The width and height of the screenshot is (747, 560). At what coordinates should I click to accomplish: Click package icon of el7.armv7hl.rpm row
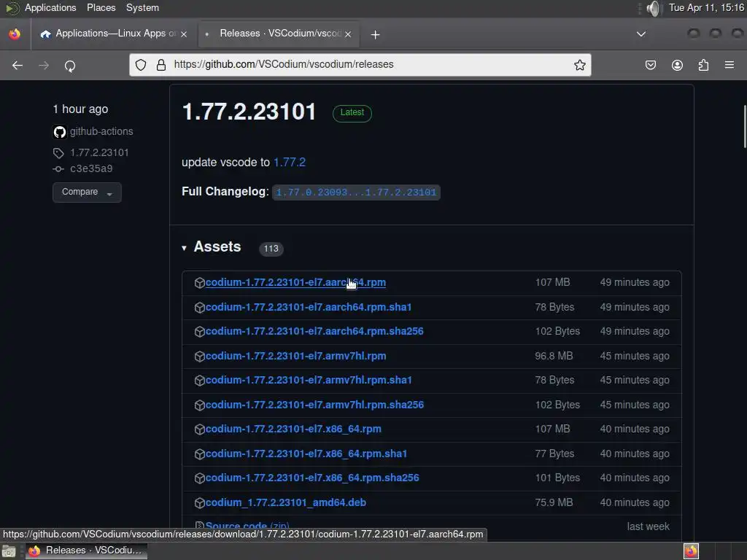click(200, 356)
